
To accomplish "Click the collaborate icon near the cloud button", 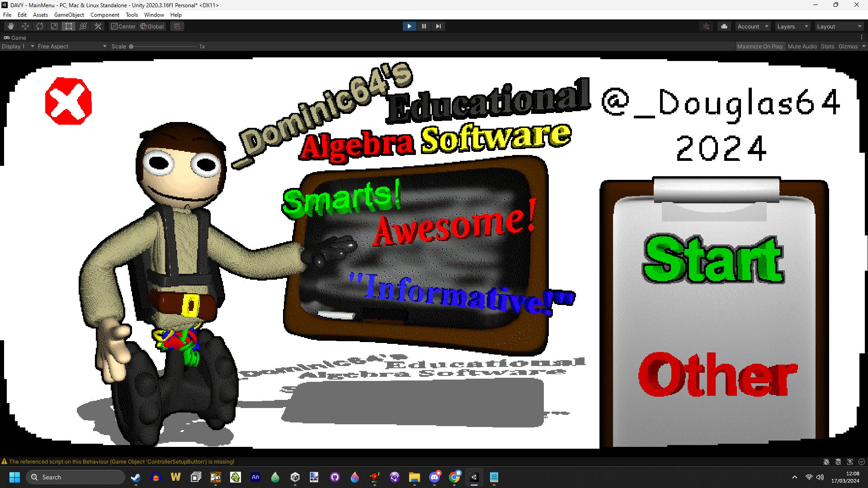I will click(706, 26).
